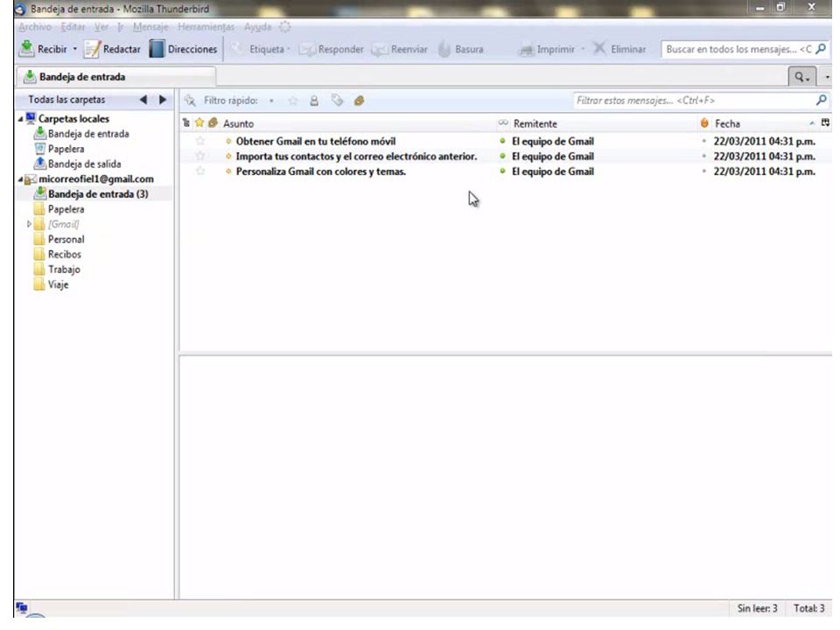Image resolution: width=840 pixels, height=630 pixels.
Task: Click magnifier in the quick filter box
Action: (821, 100)
